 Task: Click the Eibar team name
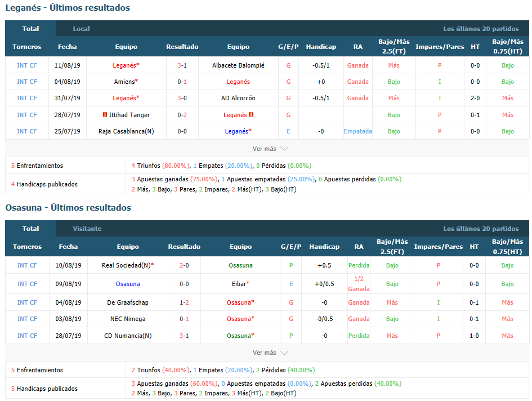pyautogui.click(x=239, y=284)
